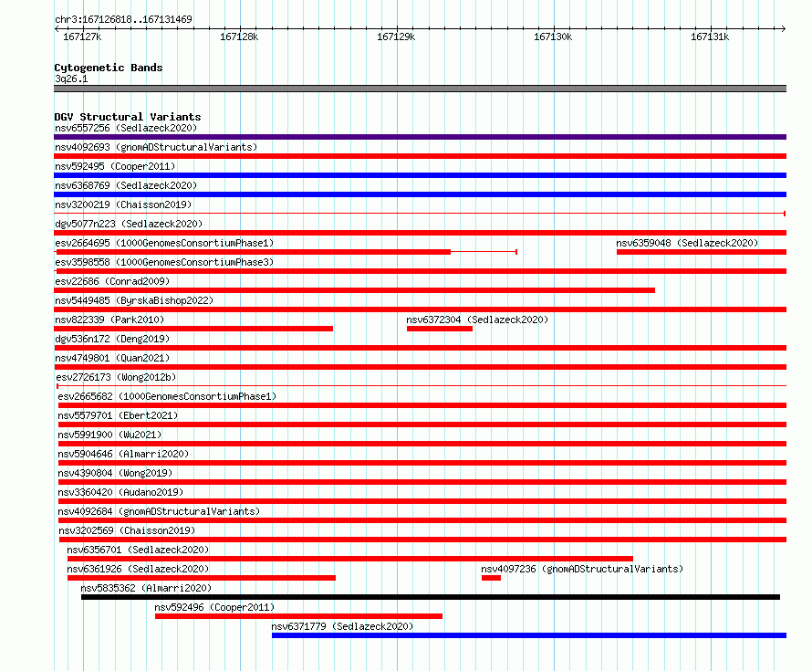Open nsv3360420 (Audano2019) variant
Screen dimensions: 812x671
(120, 492)
